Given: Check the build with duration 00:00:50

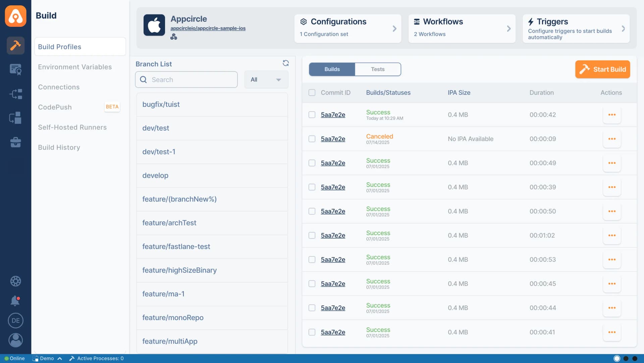Looking at the screenshot, I should 312,211.
